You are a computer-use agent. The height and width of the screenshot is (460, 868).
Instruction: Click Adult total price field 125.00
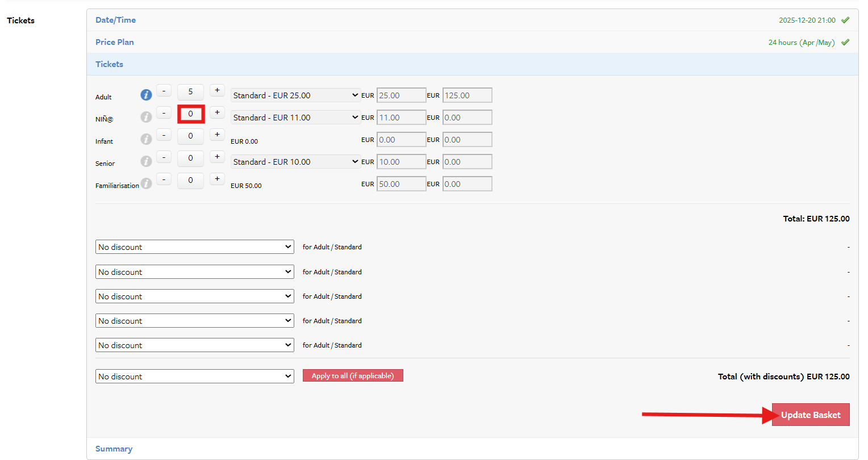click(468, 95)
